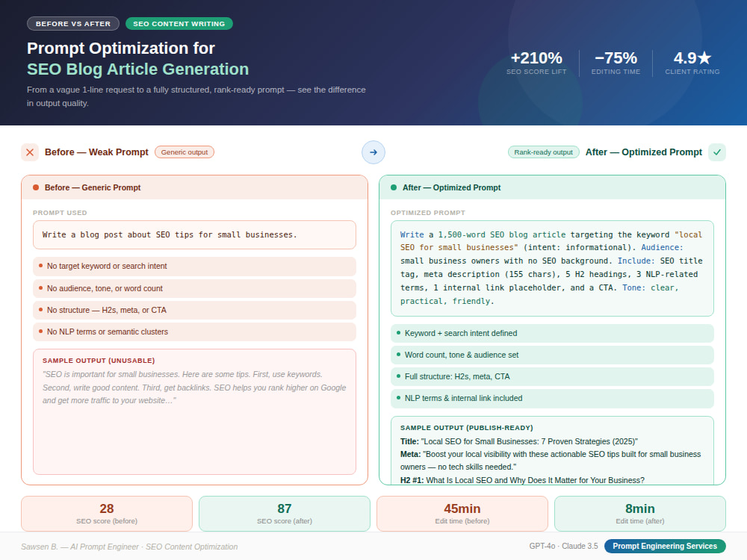Open the Prompt Engineering Services button

coord(665,547)
